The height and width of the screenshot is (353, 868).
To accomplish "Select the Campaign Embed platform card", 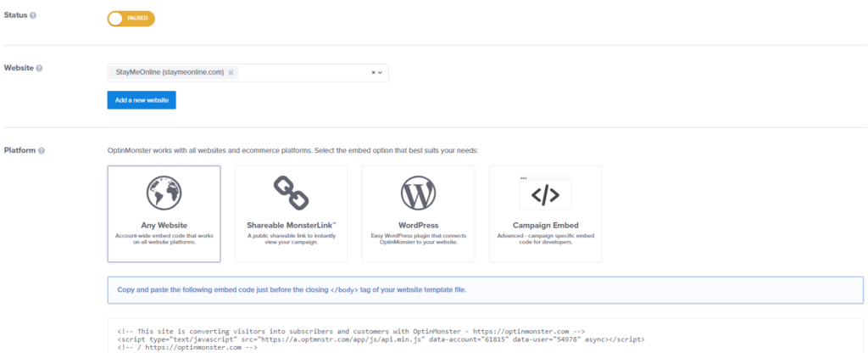I will pyautogui.click(x=545, y=214).
